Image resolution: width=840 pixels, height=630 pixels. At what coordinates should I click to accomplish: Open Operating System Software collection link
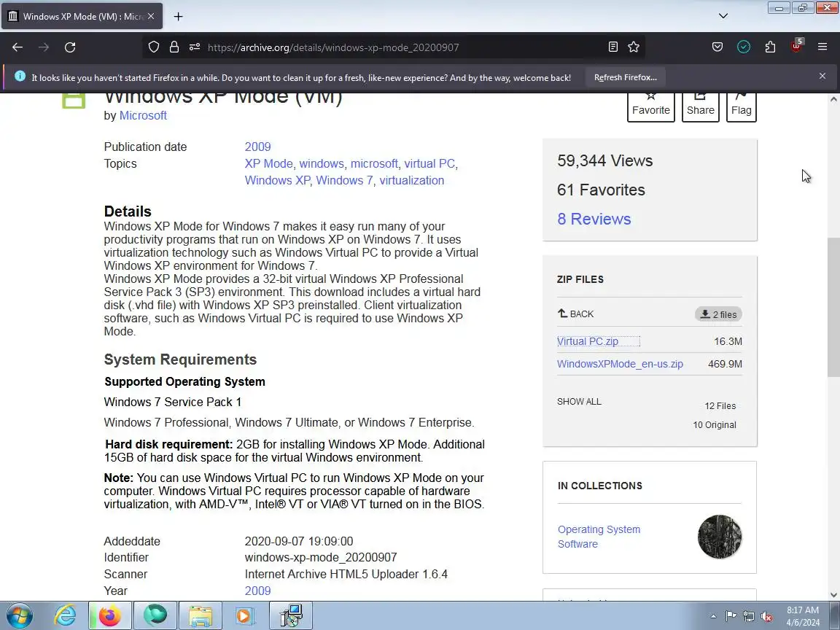click(x=599, y=536)
